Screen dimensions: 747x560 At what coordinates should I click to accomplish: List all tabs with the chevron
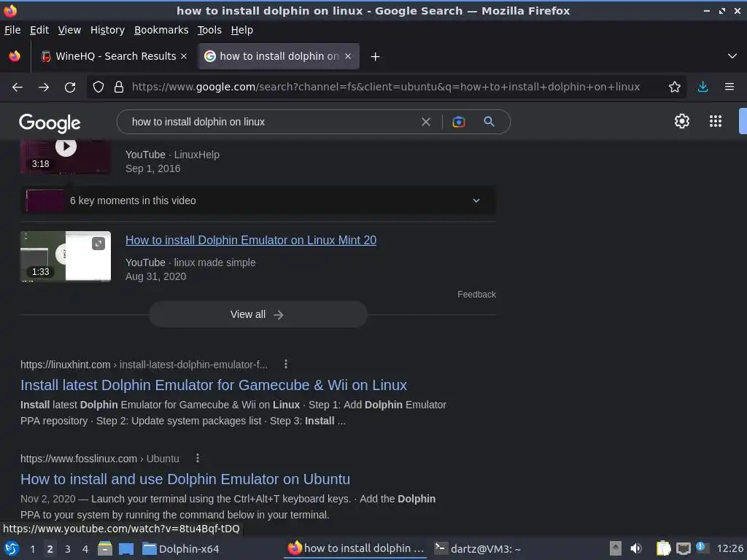point(732,56)
